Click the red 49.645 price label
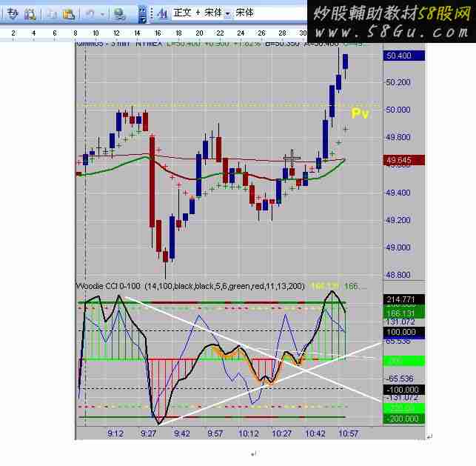476x466 pixels. (x=403, y=160)
